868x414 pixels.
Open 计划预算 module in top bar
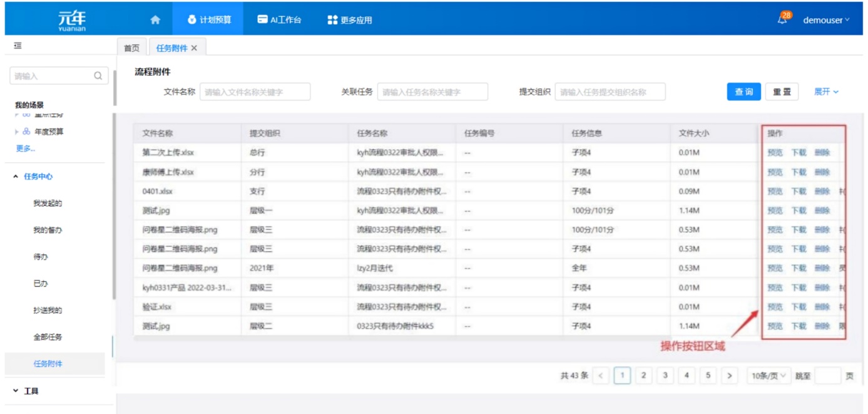209,20
